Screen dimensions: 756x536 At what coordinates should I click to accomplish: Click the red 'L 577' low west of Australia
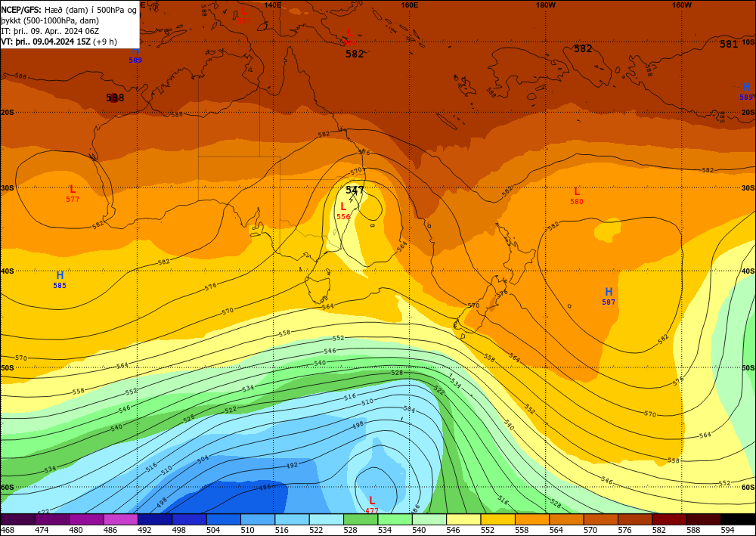pos(73,194)
